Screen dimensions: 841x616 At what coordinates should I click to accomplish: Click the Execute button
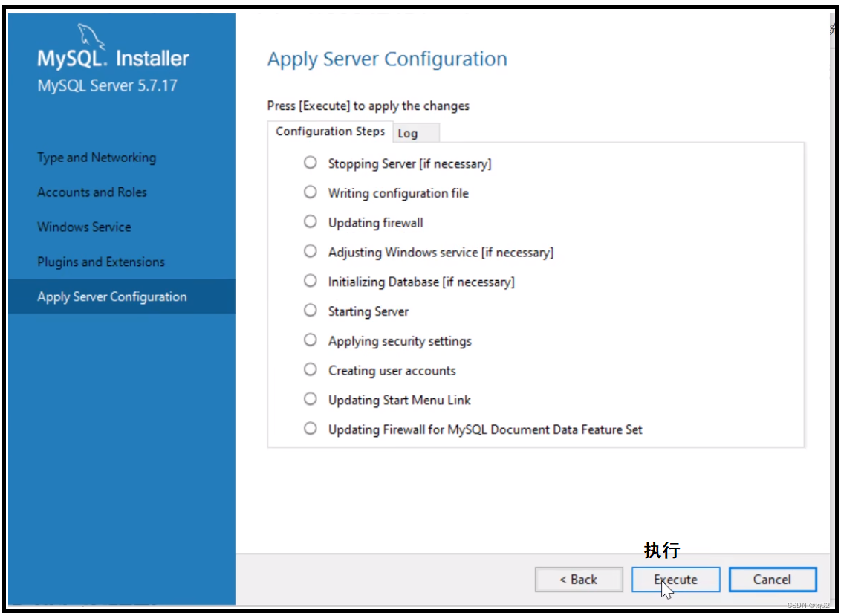[x=675, y=580]
